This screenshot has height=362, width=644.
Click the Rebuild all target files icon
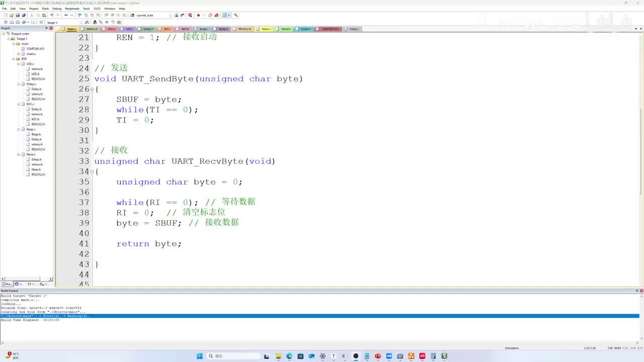point(18,22)
